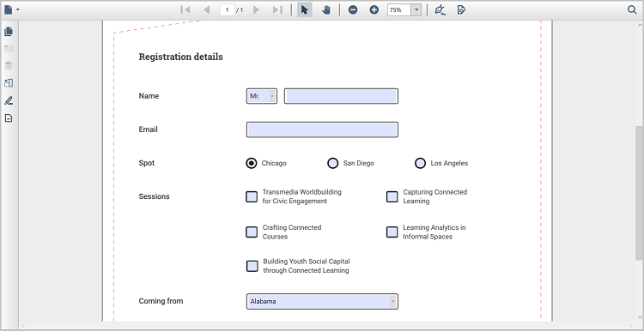Select the San Diego radio button

(332, 163)
